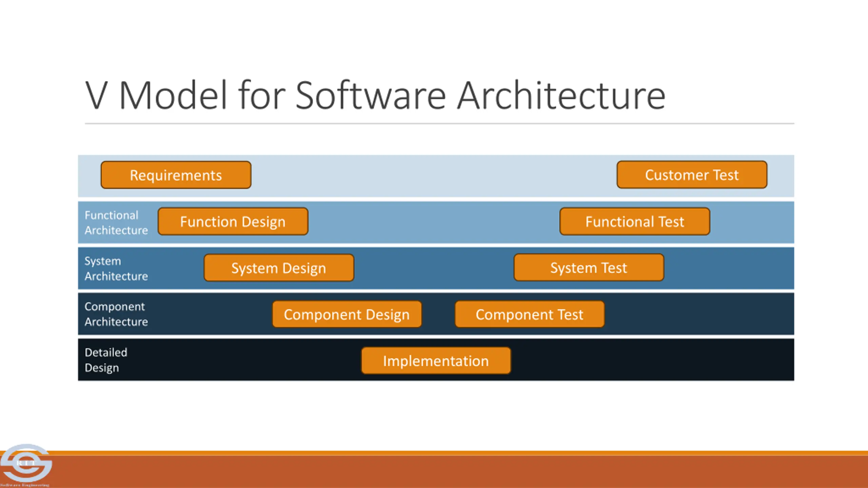Select the System Test box
Viewport: 868px width, 488px height.
(589, 268)
